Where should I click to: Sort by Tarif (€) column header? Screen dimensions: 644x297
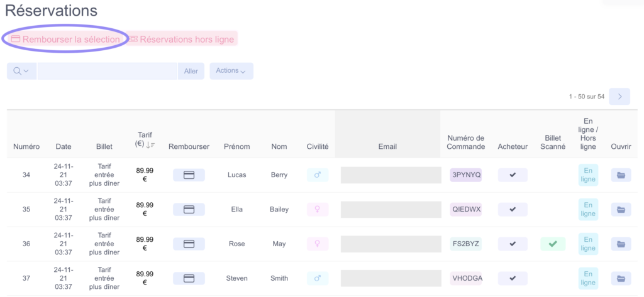[145, 139]
